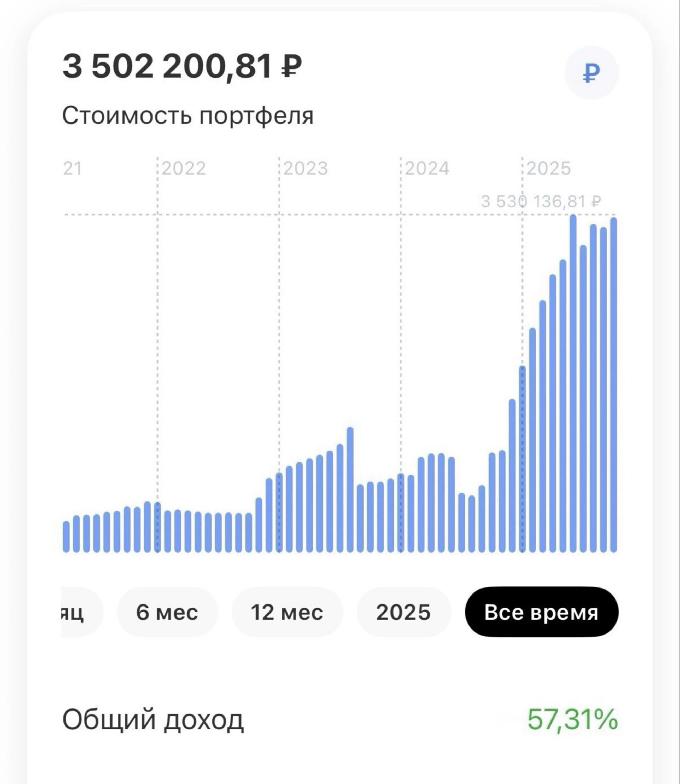
Task: Select the Все время period
Action: [542, 612]
